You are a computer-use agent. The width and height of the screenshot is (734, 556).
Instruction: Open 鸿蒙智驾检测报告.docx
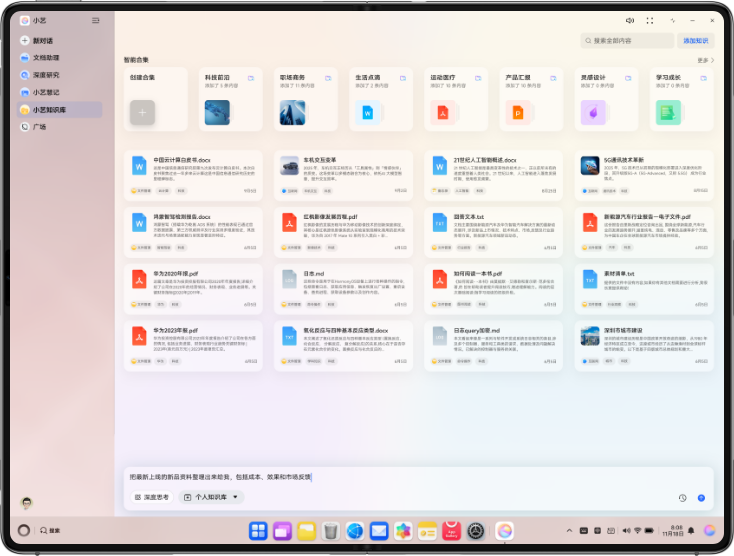tap(193, 232)
